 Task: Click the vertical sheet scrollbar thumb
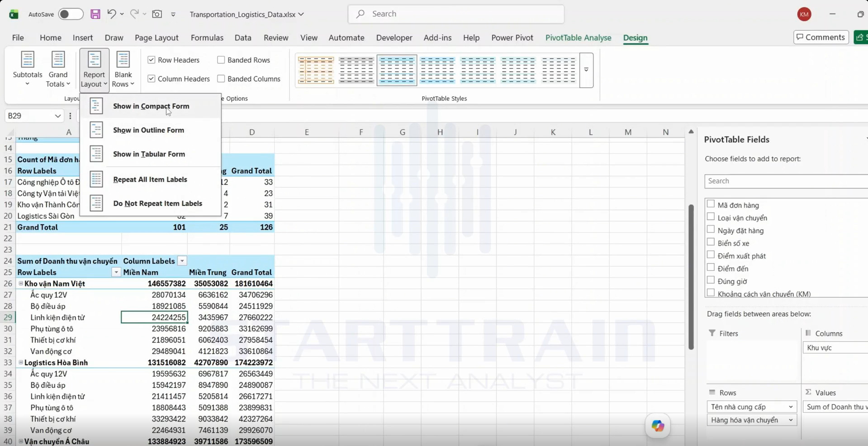pyautogui.click(x=691, y=277)
